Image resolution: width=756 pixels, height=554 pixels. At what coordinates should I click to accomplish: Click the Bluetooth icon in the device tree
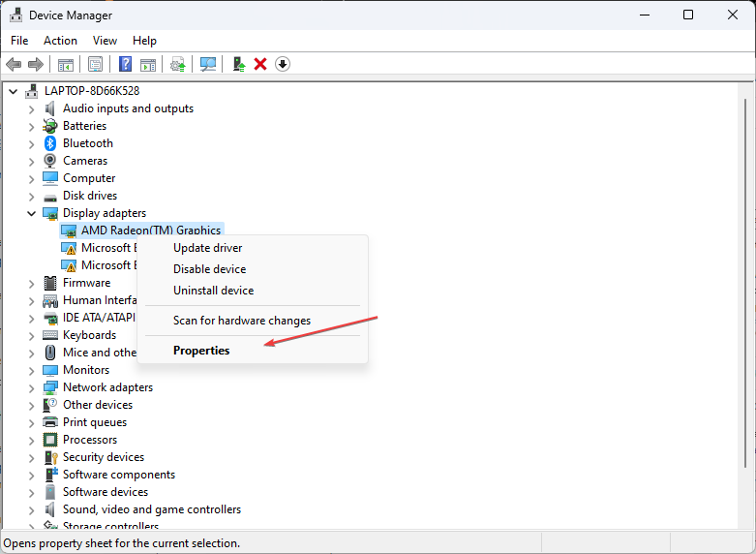[50, 143]
